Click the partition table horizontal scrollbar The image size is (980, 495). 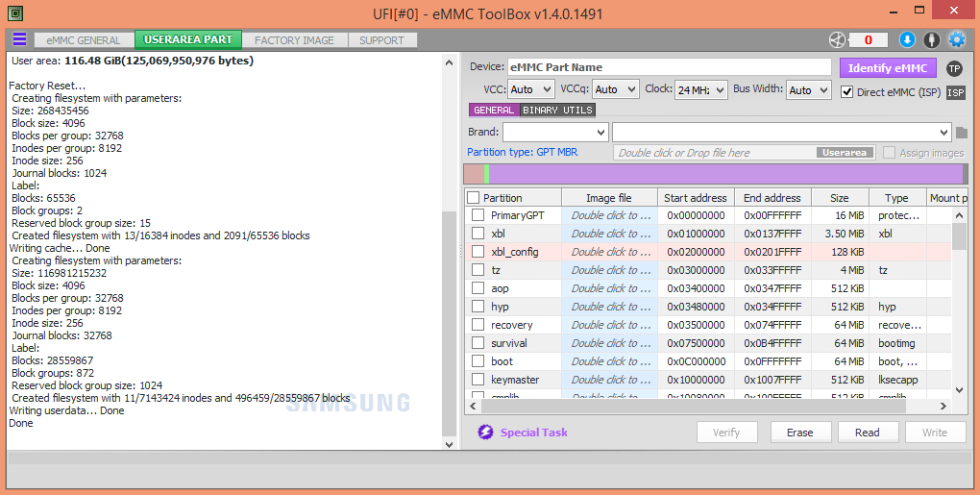click(694, 406)
